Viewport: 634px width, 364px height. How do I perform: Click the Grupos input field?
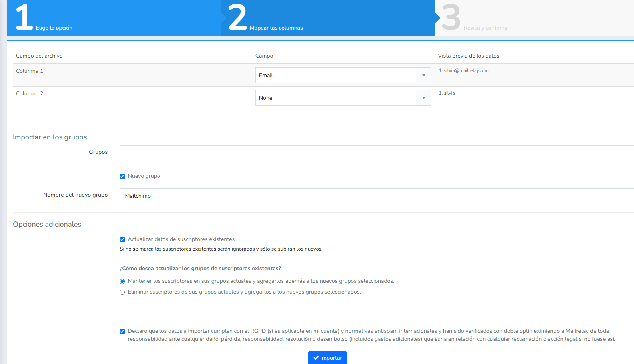pos(377,153)
